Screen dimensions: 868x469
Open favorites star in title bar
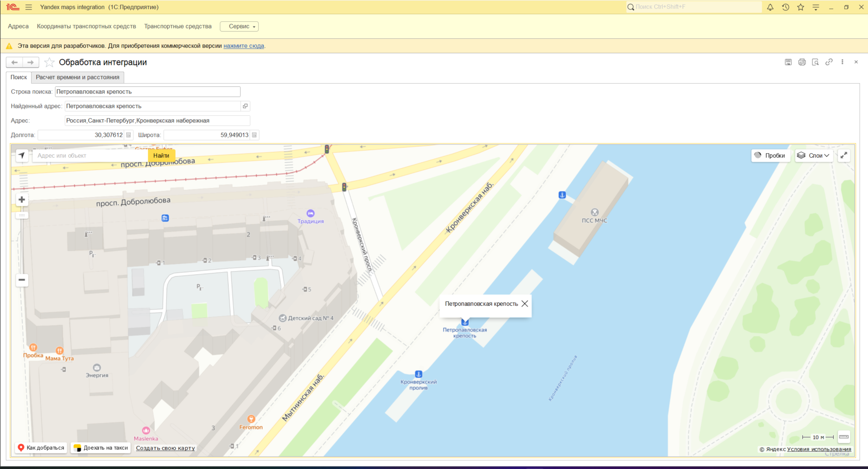tap(801, 7)
